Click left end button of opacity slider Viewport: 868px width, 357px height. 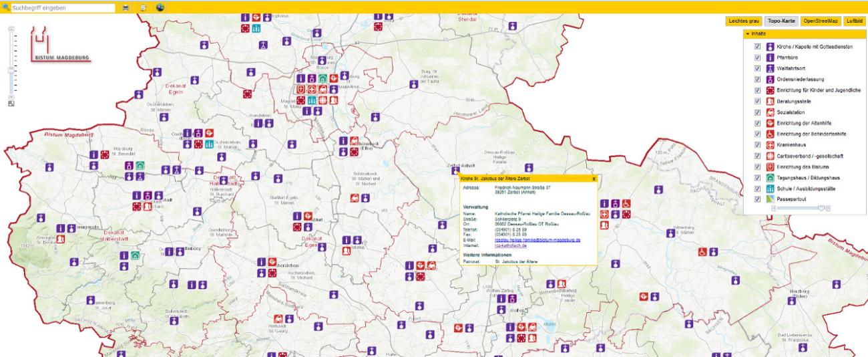point(773,208)
